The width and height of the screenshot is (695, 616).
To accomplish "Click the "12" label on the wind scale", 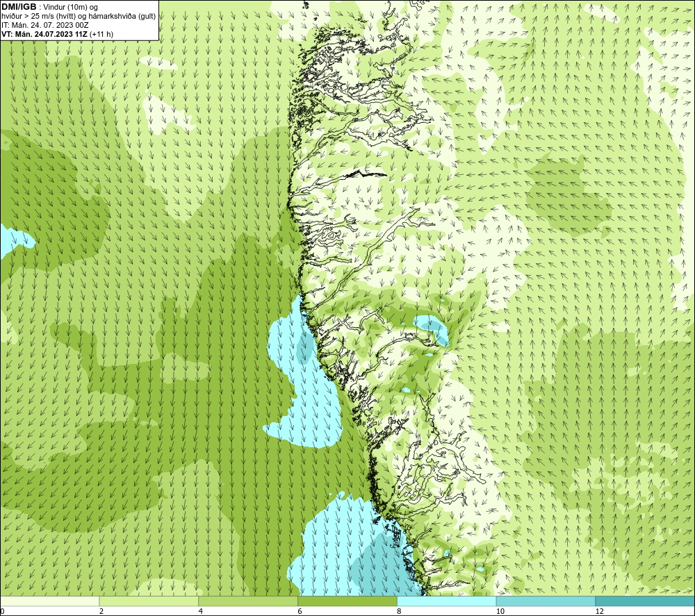I will [x=600, y=611].
